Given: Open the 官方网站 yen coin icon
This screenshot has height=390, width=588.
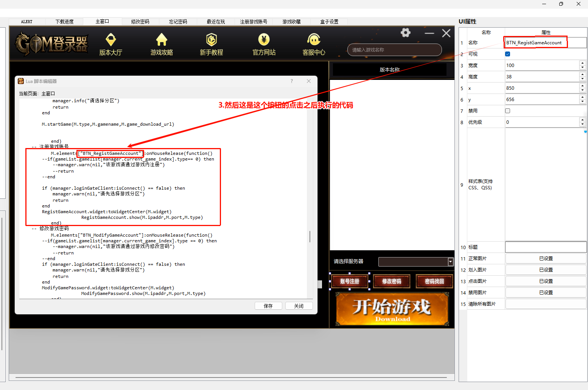Looking at the screenshot, I should click(264, 39).
